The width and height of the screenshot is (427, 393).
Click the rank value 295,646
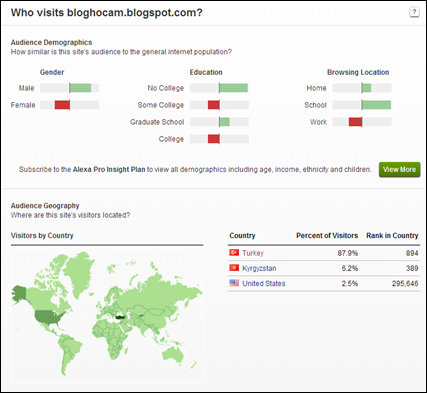[405, 283]
